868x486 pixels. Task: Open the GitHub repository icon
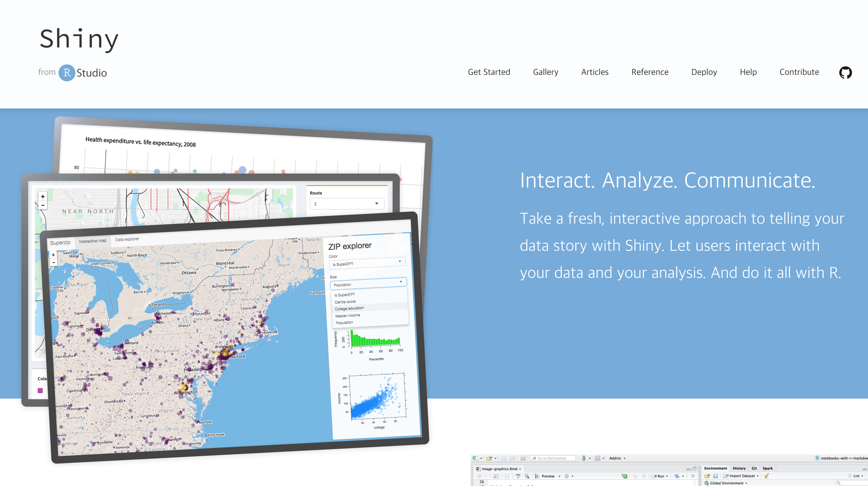point(845,73)
